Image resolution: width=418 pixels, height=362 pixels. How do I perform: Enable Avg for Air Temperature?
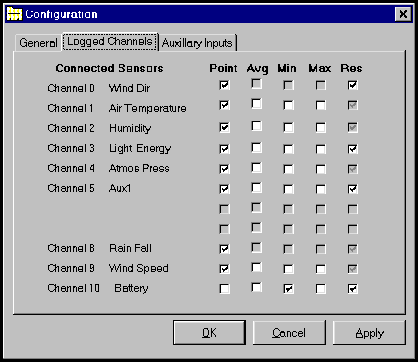coord(257,104)
